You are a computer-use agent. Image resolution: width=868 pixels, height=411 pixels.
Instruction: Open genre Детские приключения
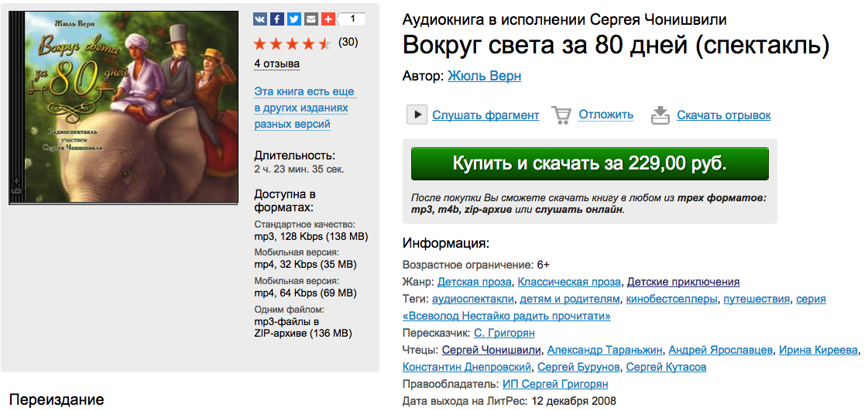683,282
